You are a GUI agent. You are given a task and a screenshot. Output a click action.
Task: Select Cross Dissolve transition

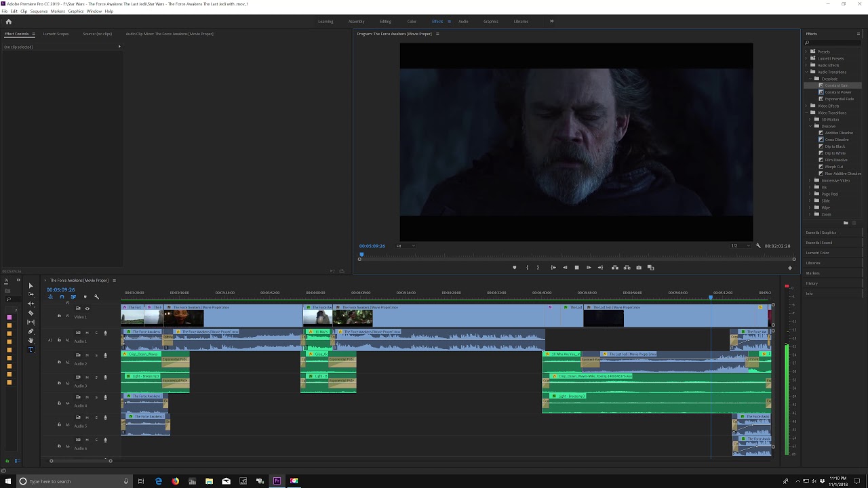pos(836,140)
